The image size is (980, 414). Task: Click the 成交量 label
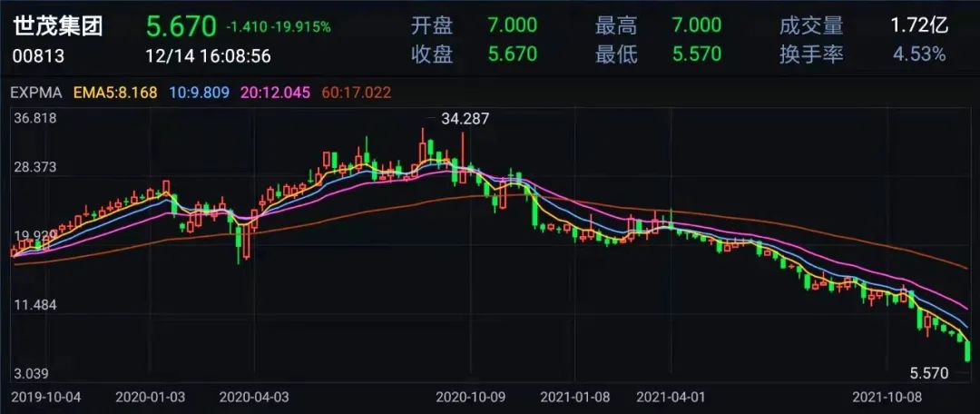[x=811, y=25]
